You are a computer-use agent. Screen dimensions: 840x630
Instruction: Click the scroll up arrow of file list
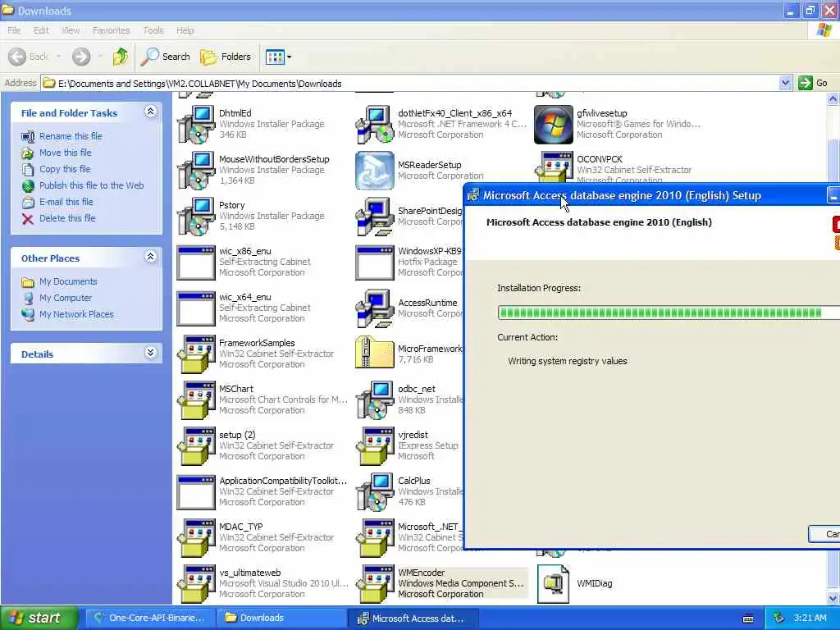(833, 99)
